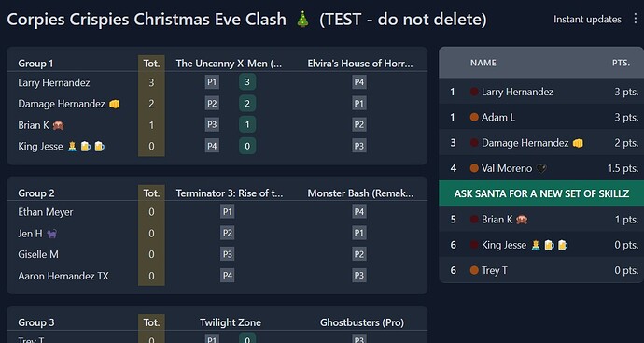Click King Jesse's P3 badge on Elvira's House
This screenshot has height=343, width=644.
click(359, 146)
